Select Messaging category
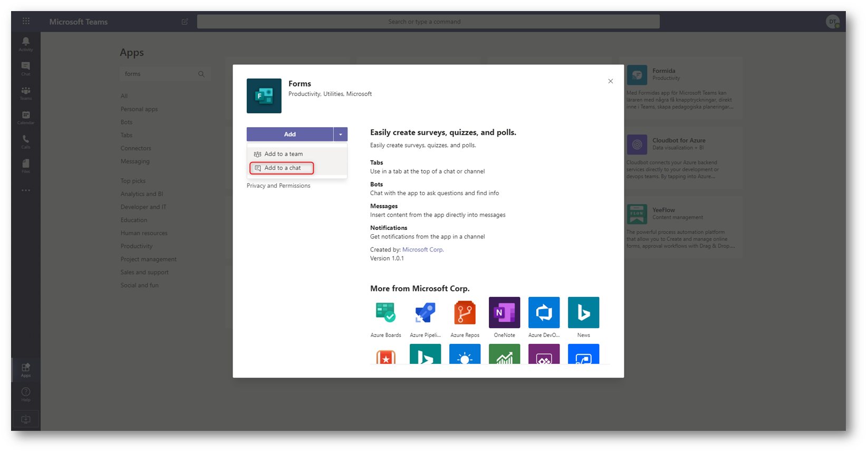Screen dimensions: 868x453 point(135,161)
